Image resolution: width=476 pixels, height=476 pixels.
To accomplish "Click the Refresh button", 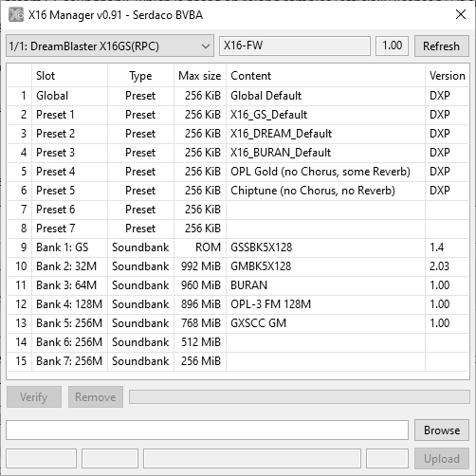I will pos(441,46).
